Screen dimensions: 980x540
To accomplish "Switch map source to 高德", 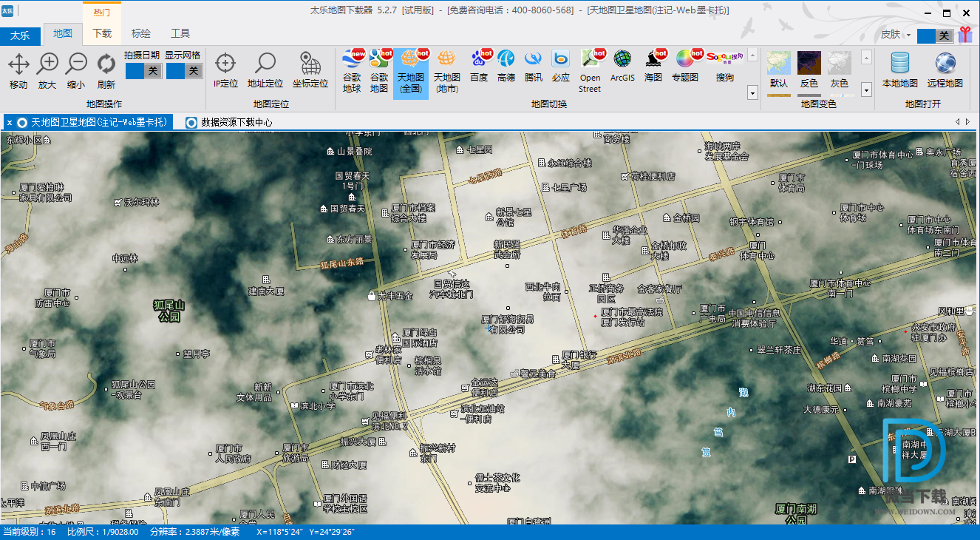I will pos(506,67).
